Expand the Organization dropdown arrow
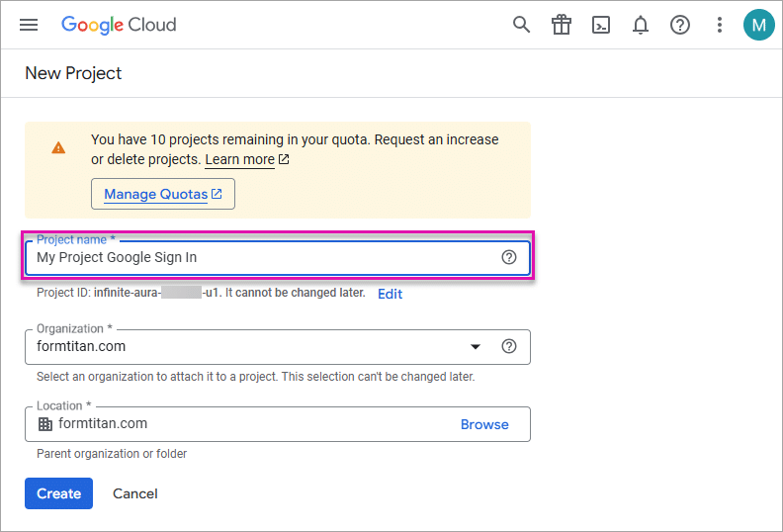 476,347
